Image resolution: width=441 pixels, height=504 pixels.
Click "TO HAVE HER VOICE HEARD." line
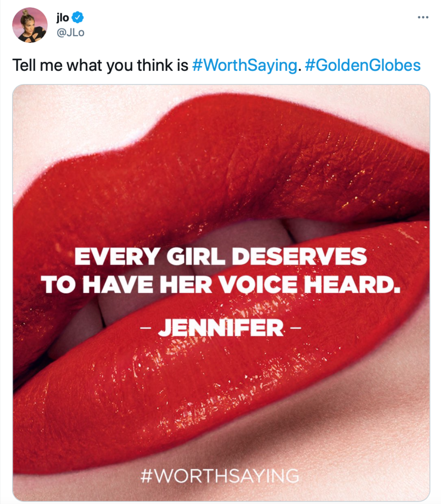(x=221, y=285)
